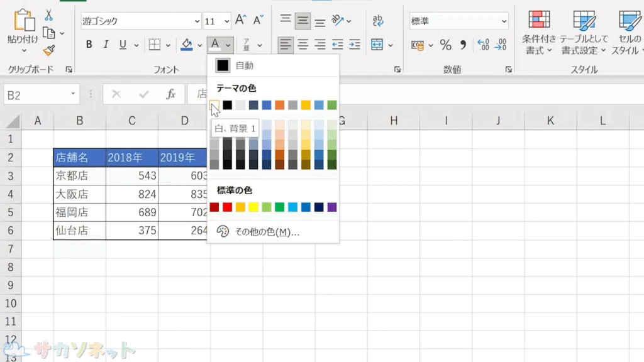This screenshot has width=644, height=362.
Task: Toggle Bold formatting
Action: [x=89, y=45]
